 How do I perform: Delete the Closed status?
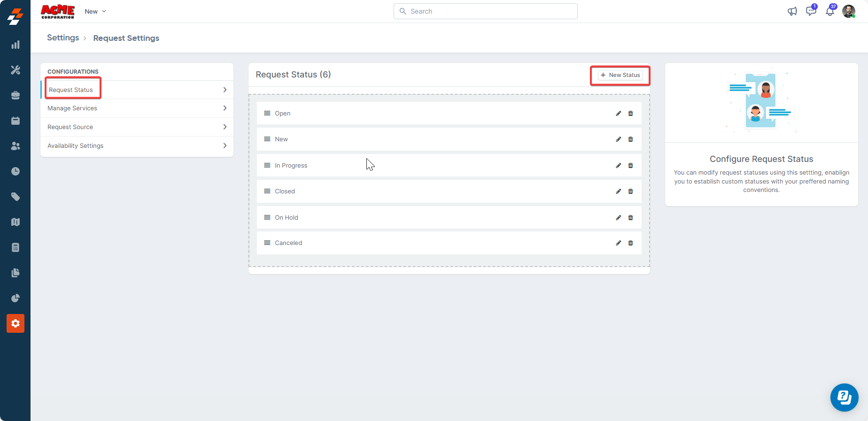pos(631,191)
